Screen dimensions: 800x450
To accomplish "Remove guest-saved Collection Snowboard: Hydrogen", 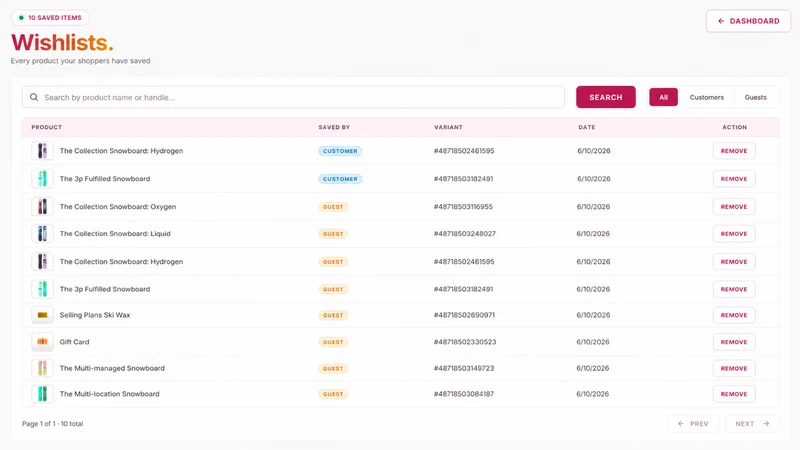I will pos(734,262).
